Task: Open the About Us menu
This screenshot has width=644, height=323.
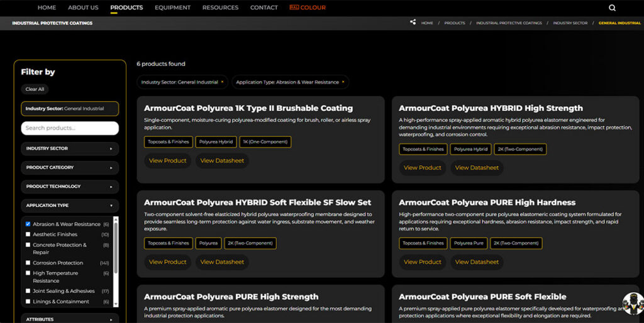Action: tap(83, 8)
